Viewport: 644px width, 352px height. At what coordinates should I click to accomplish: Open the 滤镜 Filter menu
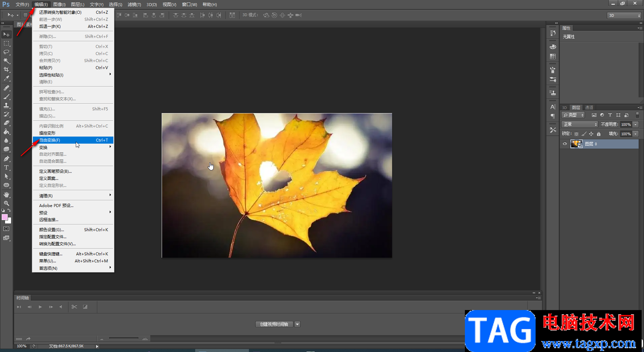(x=134, y=4)
